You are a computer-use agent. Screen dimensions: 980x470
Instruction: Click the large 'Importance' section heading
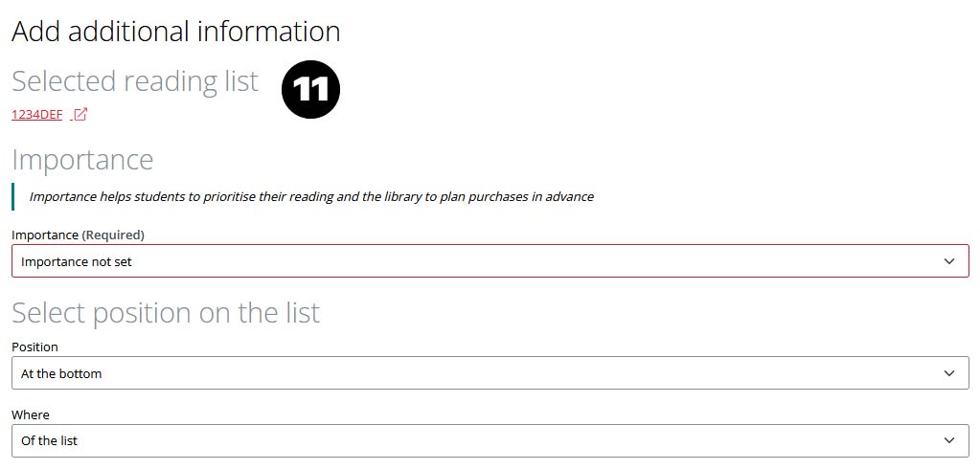[x=82, y=159]
